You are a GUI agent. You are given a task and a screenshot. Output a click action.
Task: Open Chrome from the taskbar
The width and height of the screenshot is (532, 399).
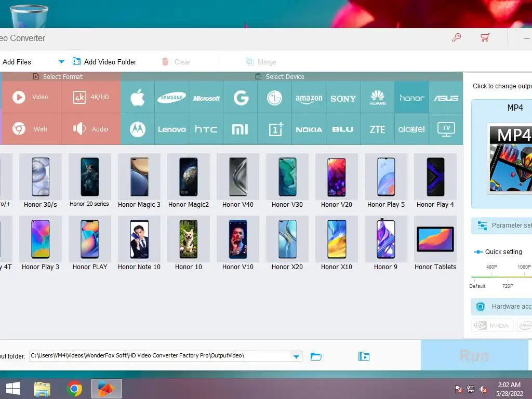pyautogui.click(x=74, y=389)
